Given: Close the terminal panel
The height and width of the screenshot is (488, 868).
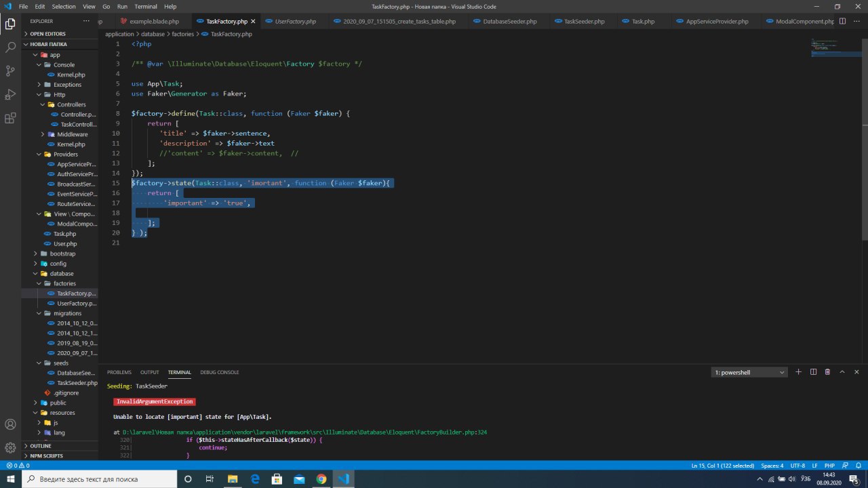Looking at the screenshot, I should 857,372.
